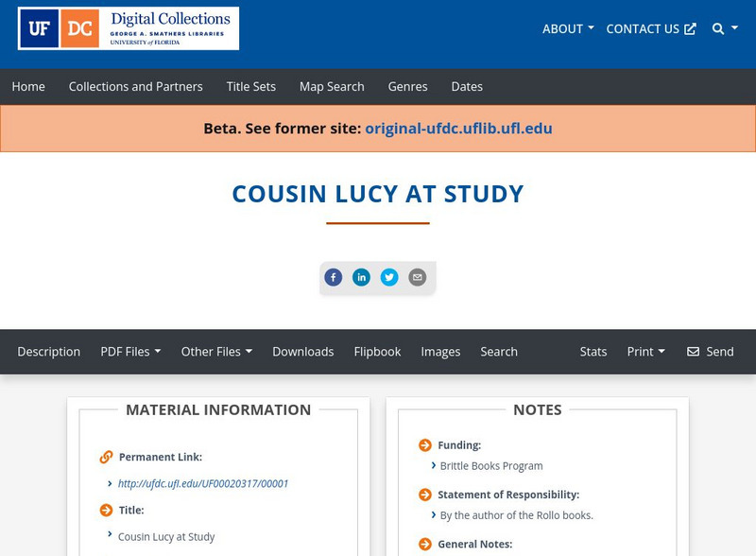756x556 pixels.
Task: Click the 'Brittle Books Program' text
Action: click(491, 466)
